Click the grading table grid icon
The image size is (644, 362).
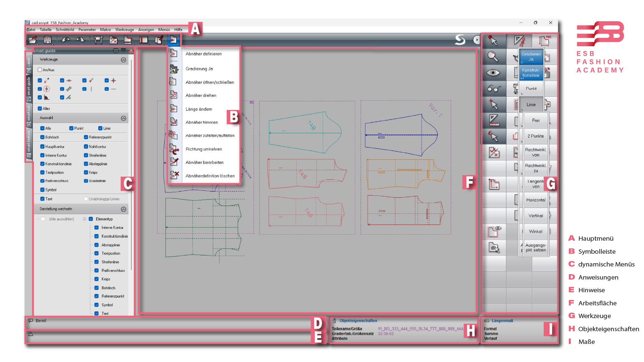[144, 40]
